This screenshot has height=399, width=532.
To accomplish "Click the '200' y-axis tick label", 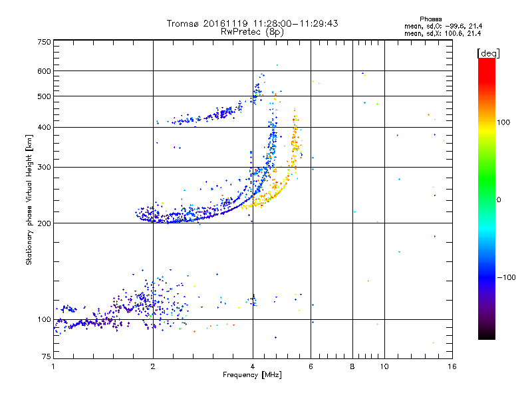I will (x=44, y=223).
